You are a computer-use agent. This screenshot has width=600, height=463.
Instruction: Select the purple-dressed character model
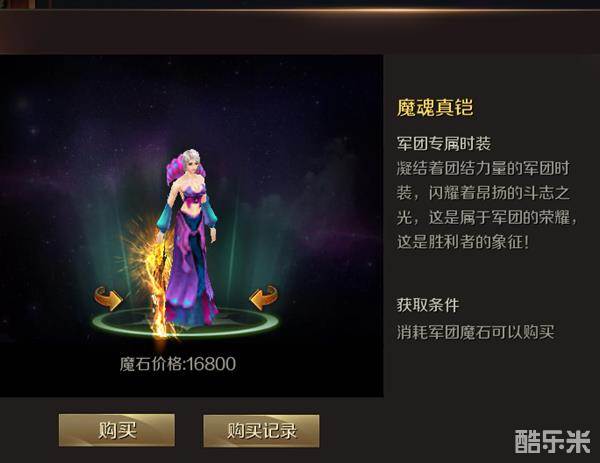(x=189, y=237)
